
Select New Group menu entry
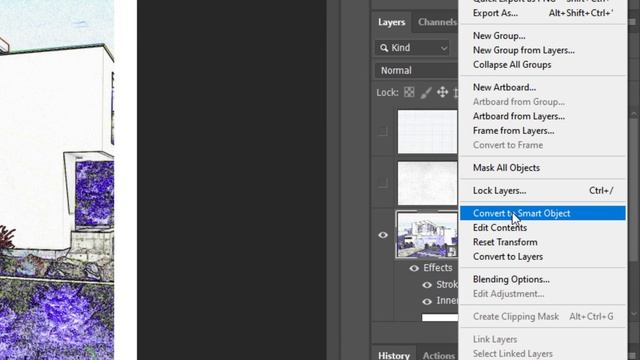coord(543,36)
